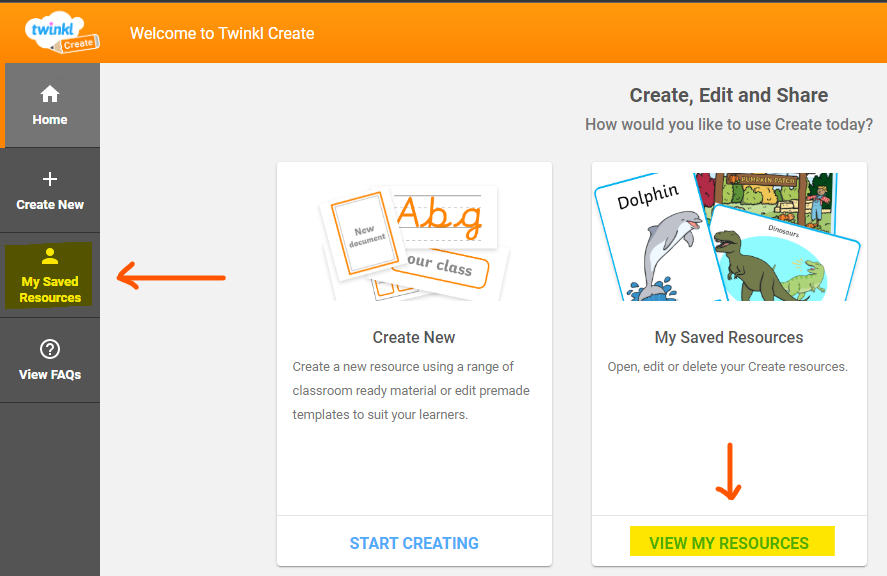The image size is (887, 576).
Task: Open View FAQs label in the sidebar
Action: coord(50,375)
